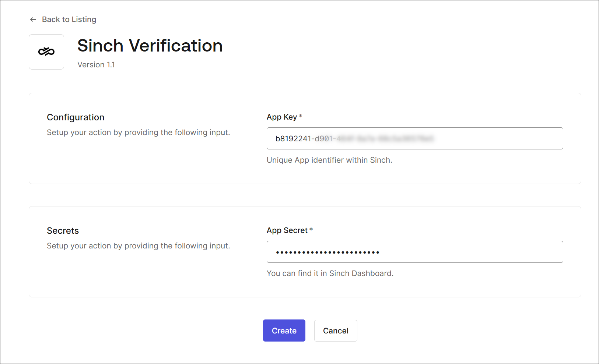Click the Configuration section heading
Image resolution: width=599 pixels, height=364 pixels.
click(75, 117)
